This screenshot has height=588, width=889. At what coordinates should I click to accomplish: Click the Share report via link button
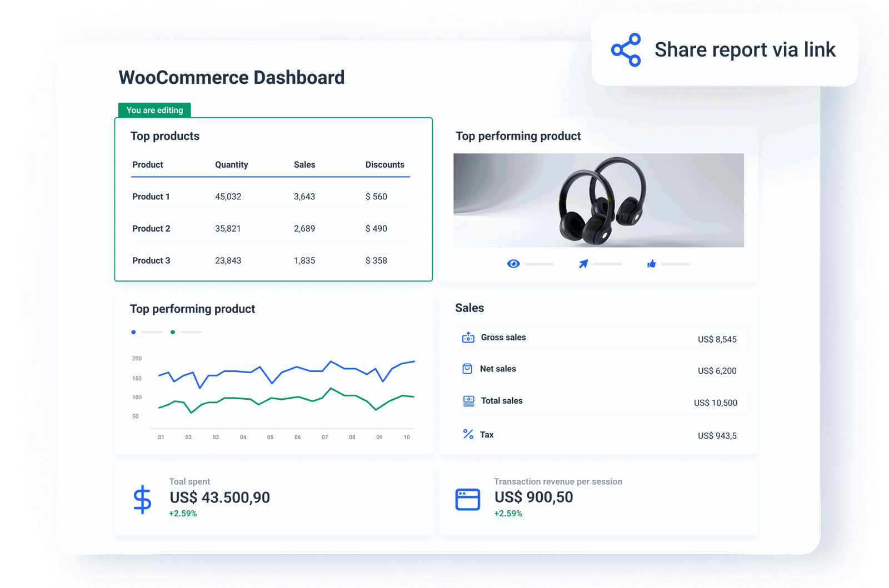[x=723, y=49]
